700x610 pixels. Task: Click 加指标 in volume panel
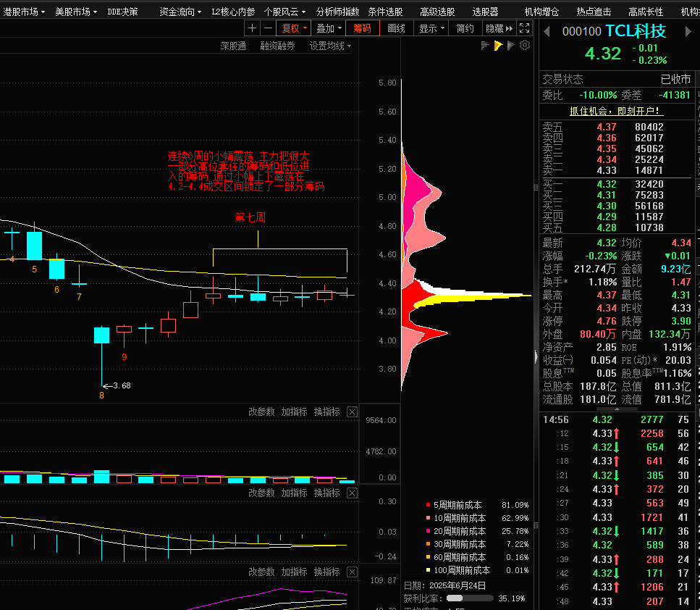click(x=294, y=411)
